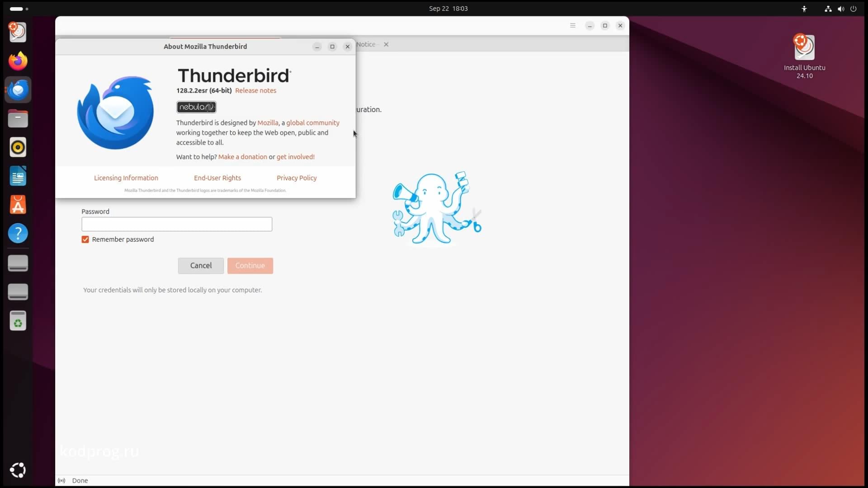Click the octopus illustration
This screenshot has height=488, width=868.
coord(437,207)
